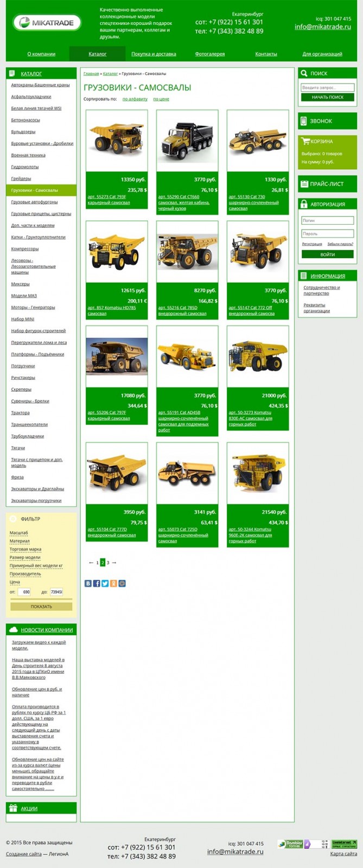Image resolution: width=363 pixels, height=868 pixels.
Task: Open Сотрудничество и партнерство link
Action: [322, 290]
